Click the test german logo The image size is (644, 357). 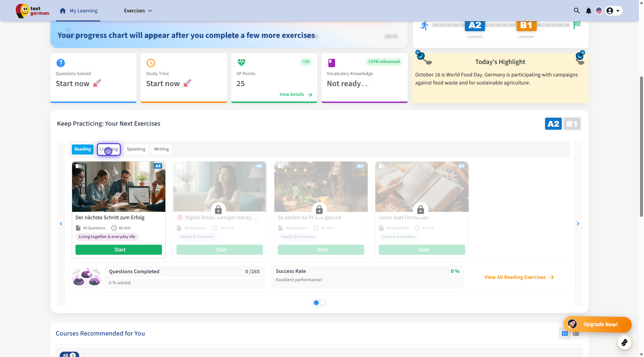pos(33,11)
